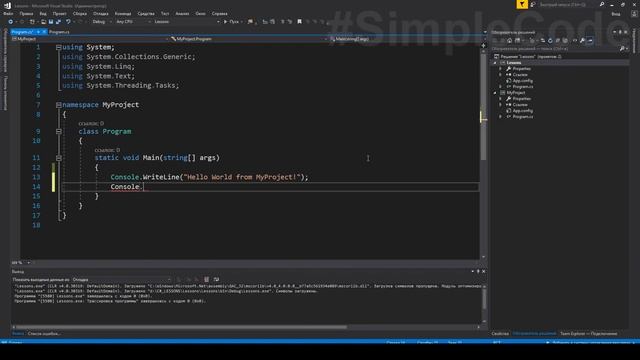Open the Справка menu
The image size is (640, 360).
click(x=220, y=13)
